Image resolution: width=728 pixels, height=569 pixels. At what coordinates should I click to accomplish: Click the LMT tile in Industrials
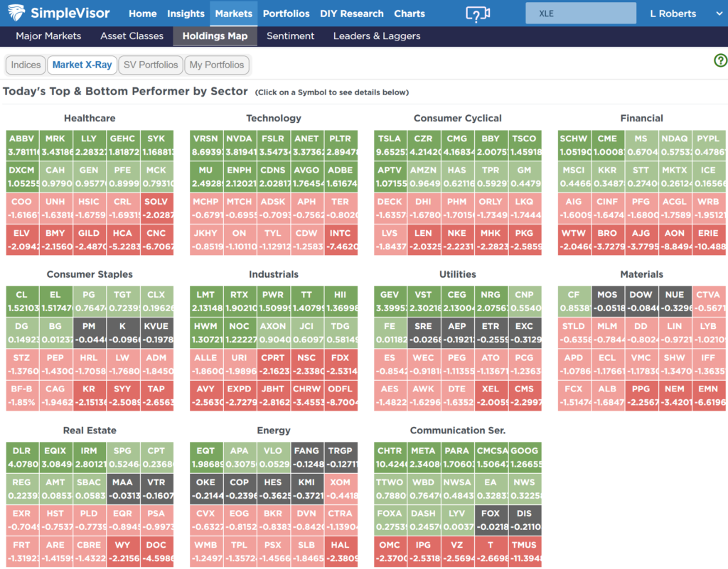coord(205,301)
